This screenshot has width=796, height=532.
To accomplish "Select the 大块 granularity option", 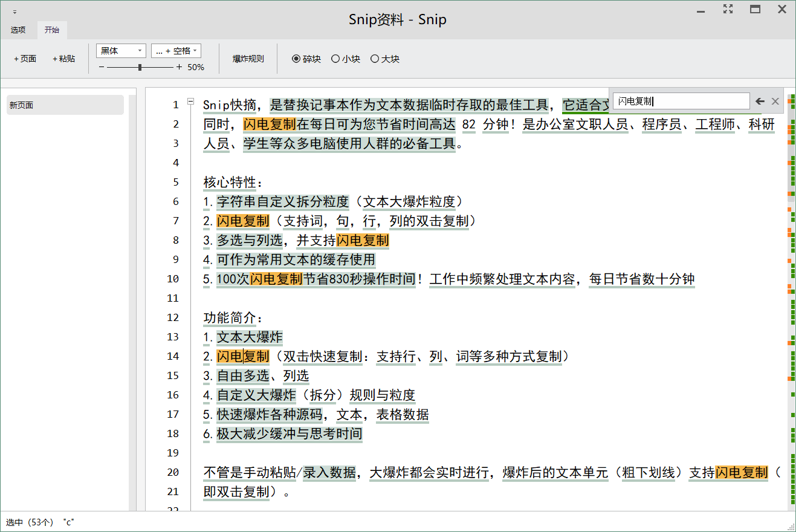I will pos(385,59).
